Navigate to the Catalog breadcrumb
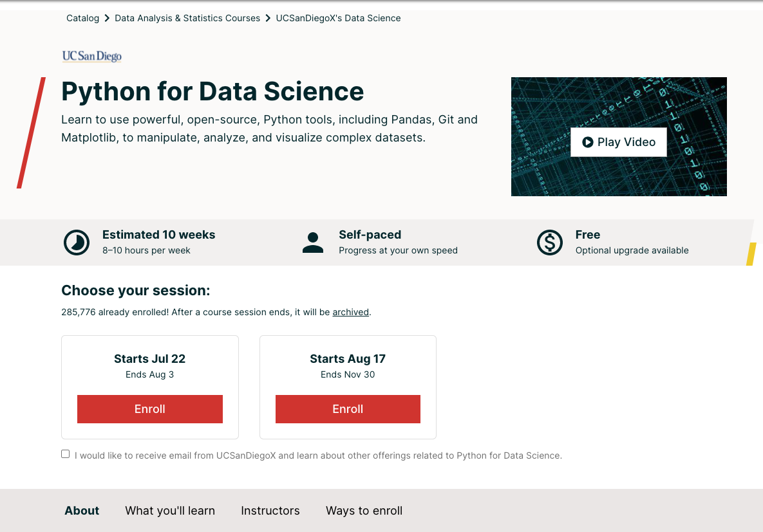 82,18
